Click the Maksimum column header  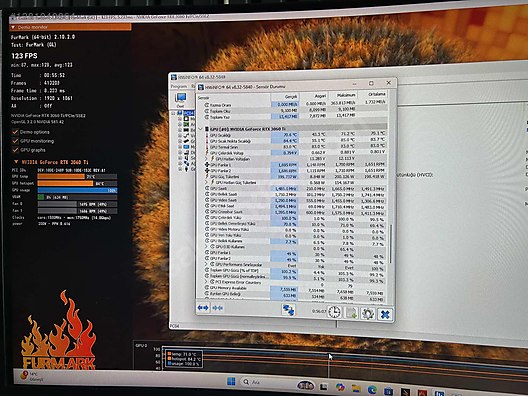tap(343, 95)
